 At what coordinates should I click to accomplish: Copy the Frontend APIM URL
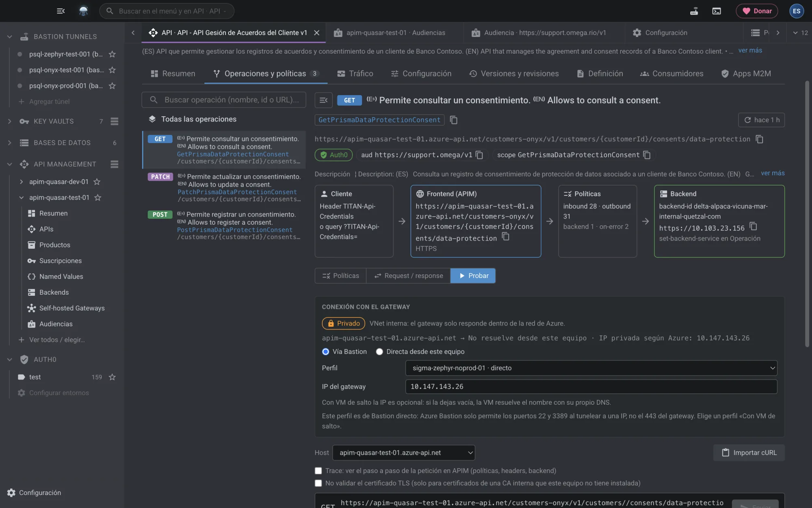[x=505, y=237]
